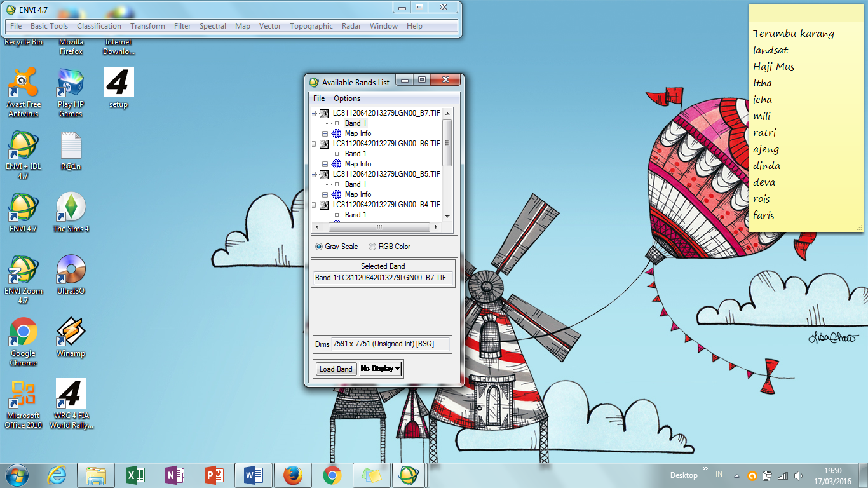Open the File menu in ENVI 4.7

16,26
